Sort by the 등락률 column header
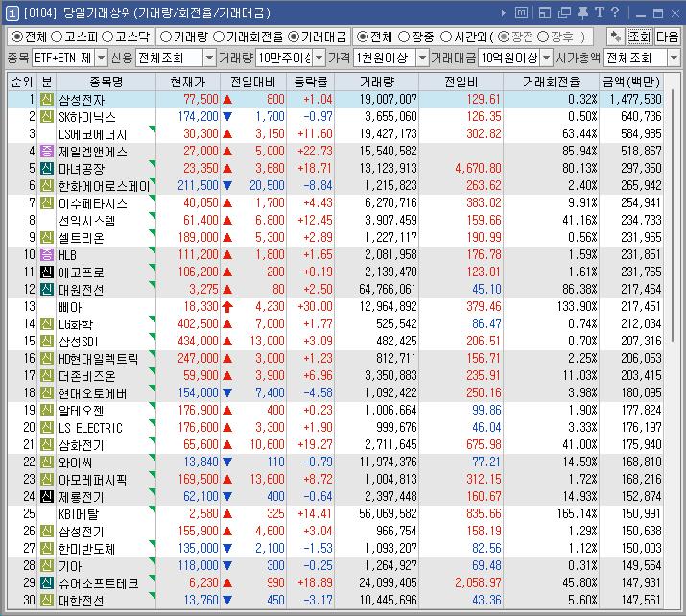This screenshot has width=686, height=616. (310, 82)
